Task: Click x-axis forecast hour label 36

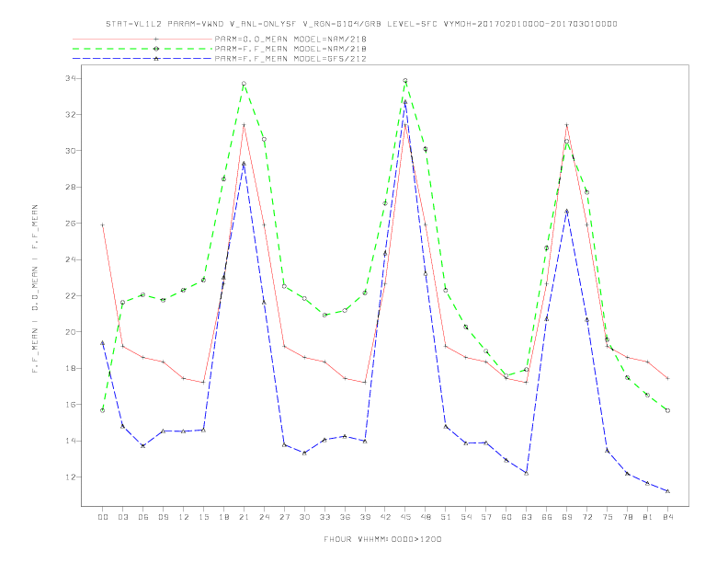Action: click(345, 517)
